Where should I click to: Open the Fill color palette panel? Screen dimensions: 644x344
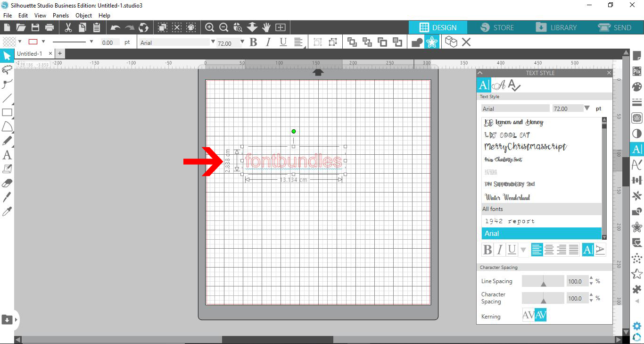[637, 87]
